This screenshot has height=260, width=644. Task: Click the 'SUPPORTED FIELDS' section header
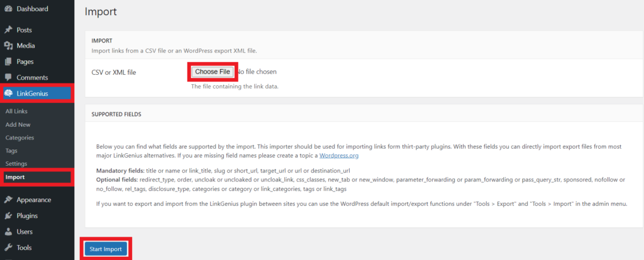click(x=116, y=114)
